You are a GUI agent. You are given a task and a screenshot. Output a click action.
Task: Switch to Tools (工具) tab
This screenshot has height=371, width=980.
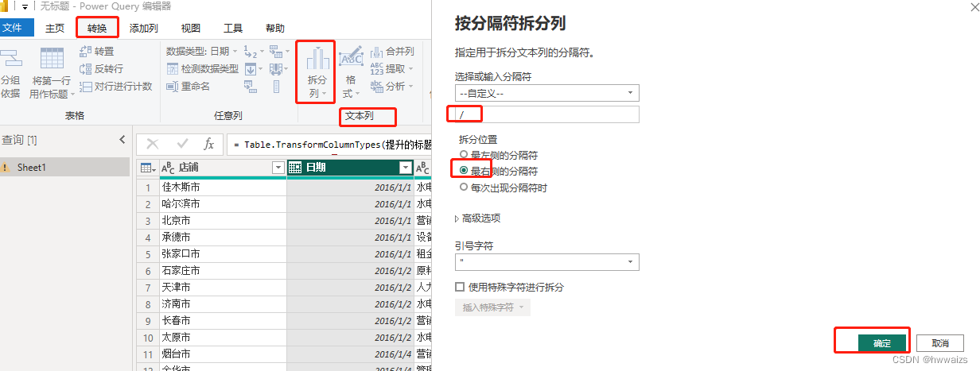[x=233, y=28]
